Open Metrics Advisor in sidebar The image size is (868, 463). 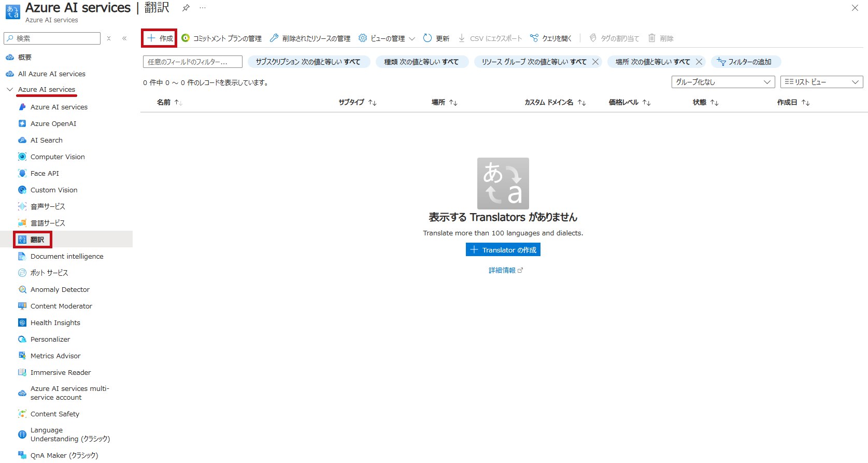pyautogui.click(x=55, y=356)
